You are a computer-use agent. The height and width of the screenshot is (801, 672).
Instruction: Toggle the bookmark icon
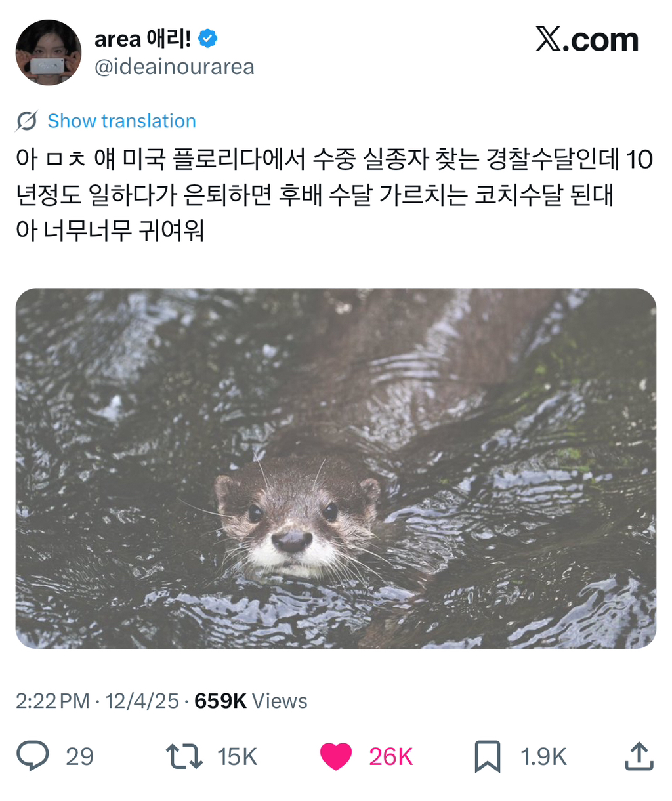click(x=487, y=756)
